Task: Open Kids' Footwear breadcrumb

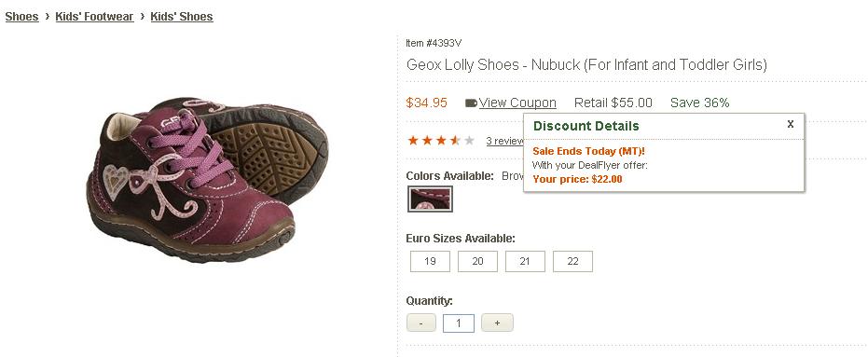Action: 95,17
